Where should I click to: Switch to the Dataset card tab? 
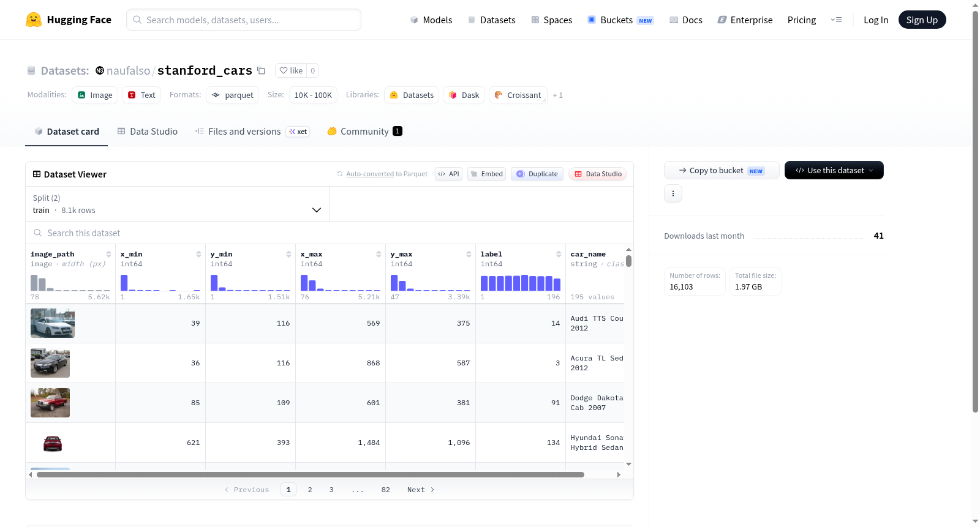(x=66, y=131)
